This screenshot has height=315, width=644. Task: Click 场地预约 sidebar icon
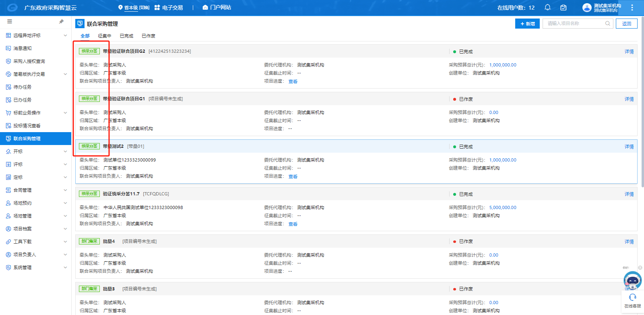(x=8, y=203)
